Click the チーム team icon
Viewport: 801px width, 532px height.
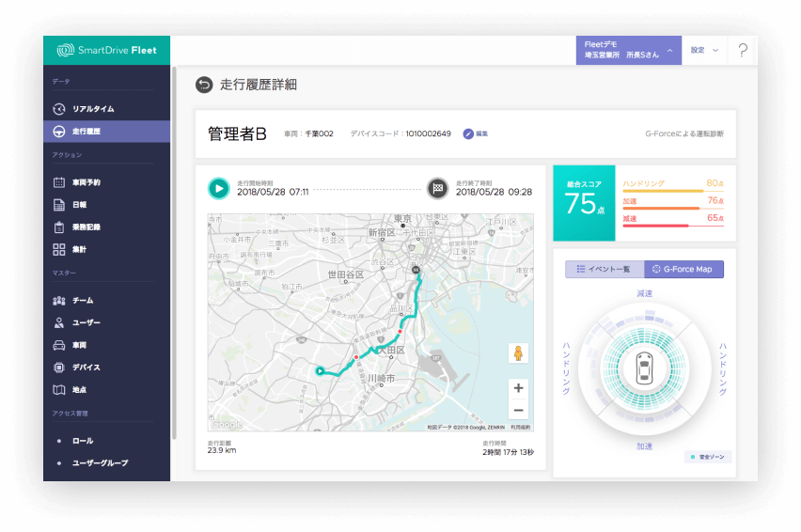(59, 300)
